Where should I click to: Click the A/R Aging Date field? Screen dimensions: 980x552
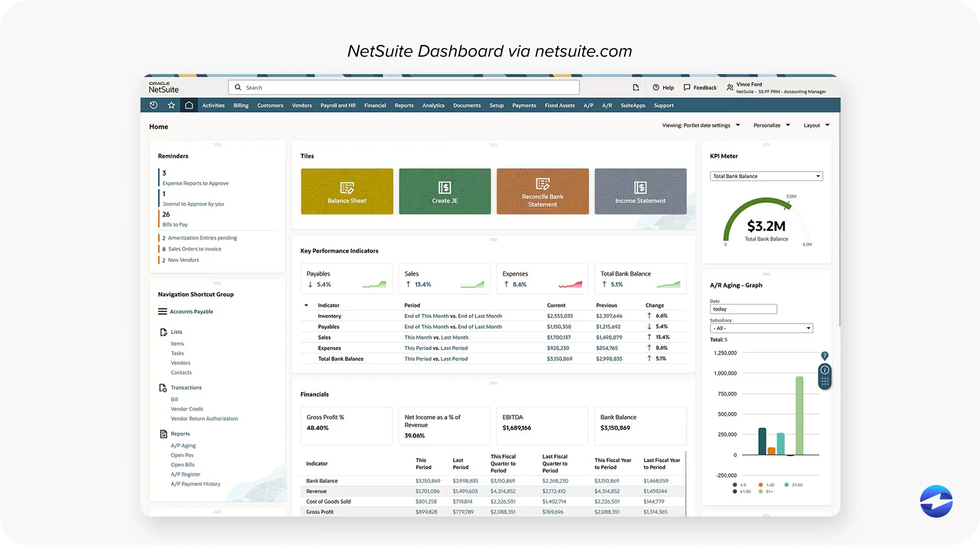[743, 309]
